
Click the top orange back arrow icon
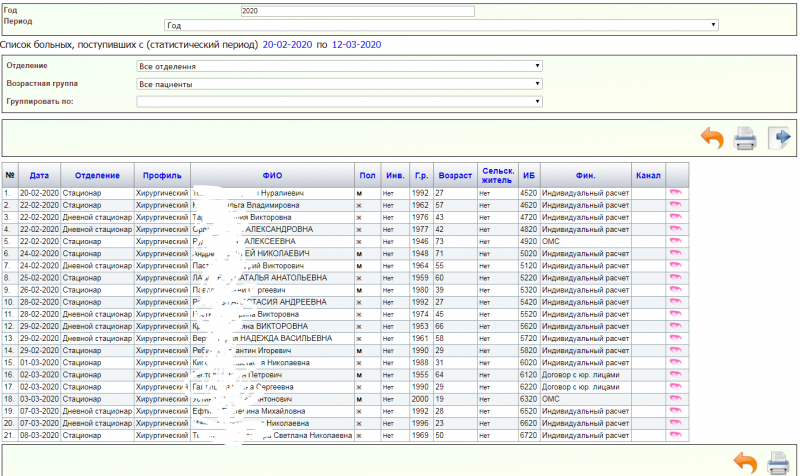[711, 138]
